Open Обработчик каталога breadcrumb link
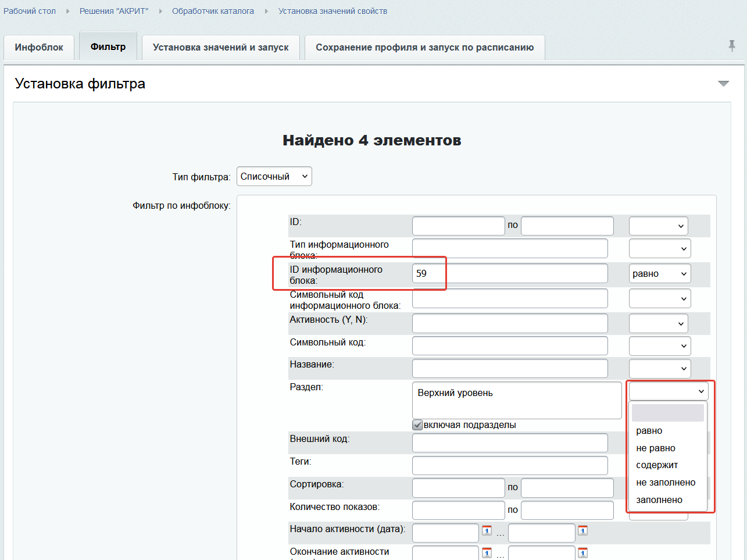 coord(213,11)
